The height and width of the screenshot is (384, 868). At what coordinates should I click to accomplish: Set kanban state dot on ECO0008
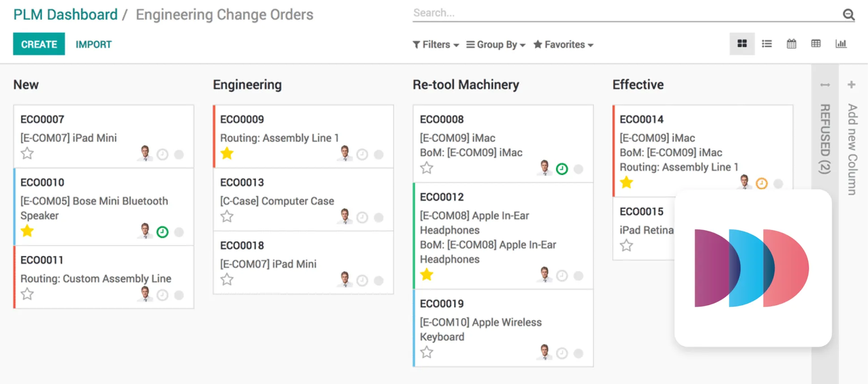pyautogui.click(x=579, y=169)
